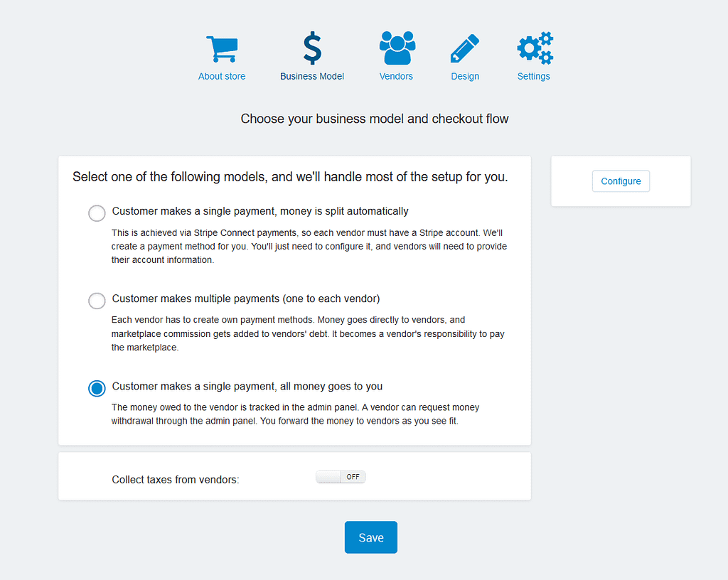The height and width of the screenshot is (580, 728).
Task: Click the pencil Design icon
Action: [465, 49]
